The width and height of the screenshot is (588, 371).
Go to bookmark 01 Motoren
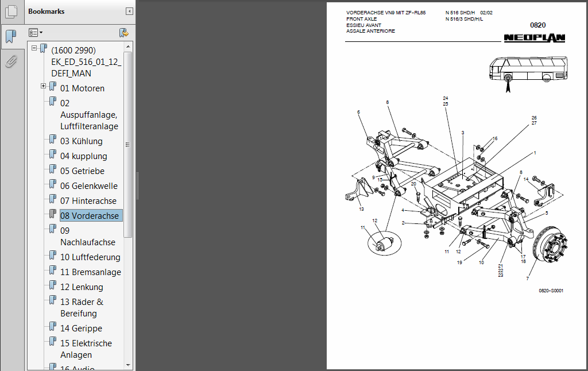82,88
